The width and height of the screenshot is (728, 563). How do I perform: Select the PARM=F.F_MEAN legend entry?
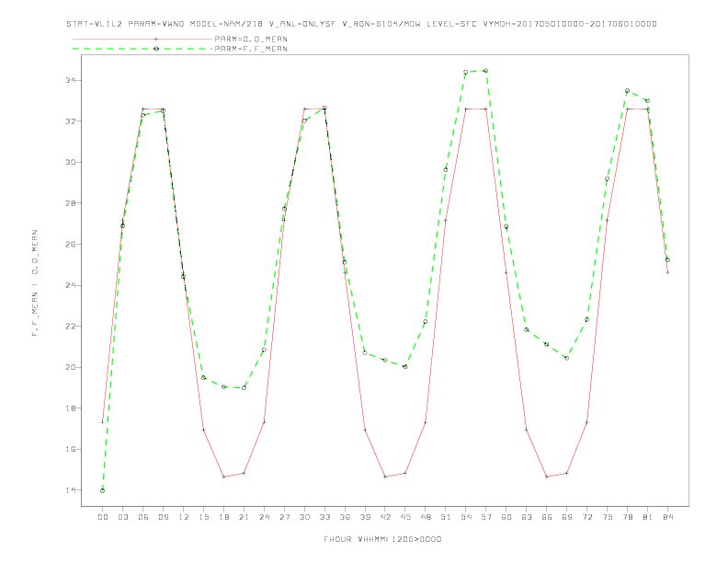click(251, 49)
